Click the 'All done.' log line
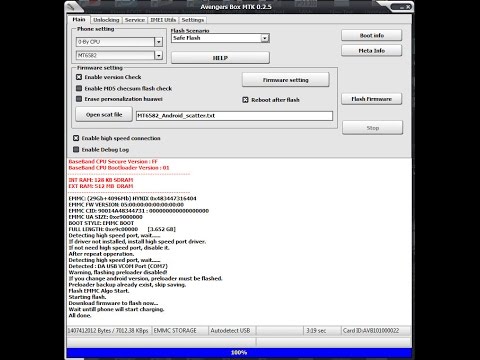Viewport: 480px width, 360px height. pyautogui.click(x=80, y=315)
